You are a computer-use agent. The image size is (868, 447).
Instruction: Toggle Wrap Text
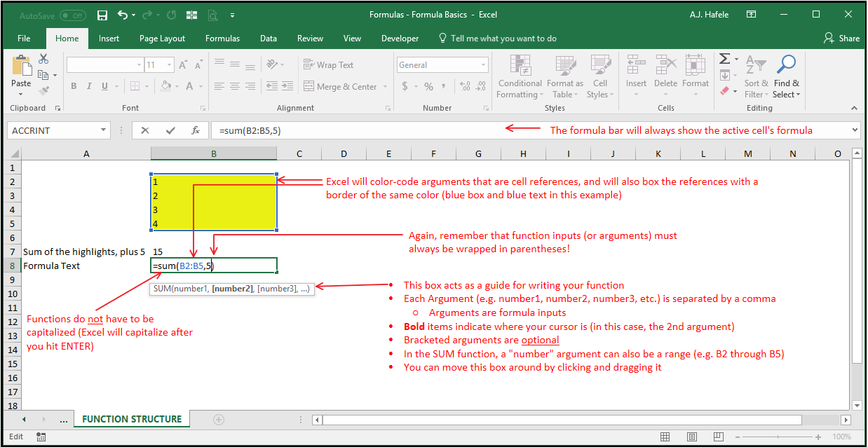[x=328, y=65]
